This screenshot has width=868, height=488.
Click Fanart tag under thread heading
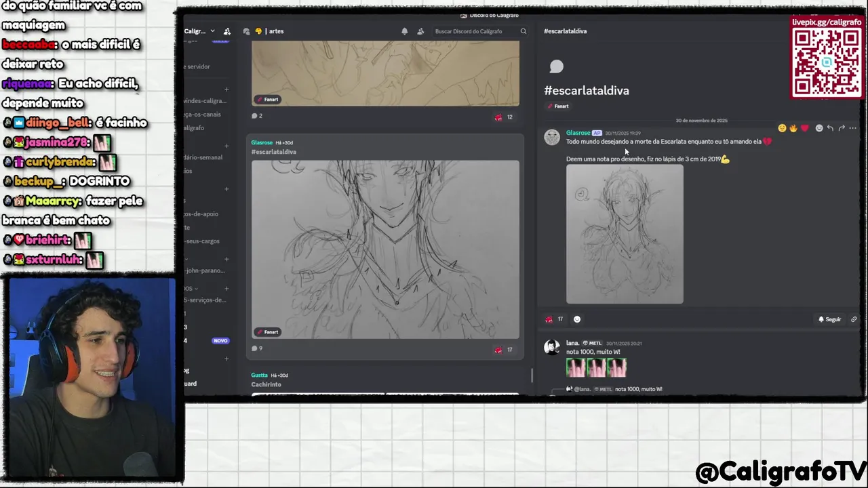point(558,106)
